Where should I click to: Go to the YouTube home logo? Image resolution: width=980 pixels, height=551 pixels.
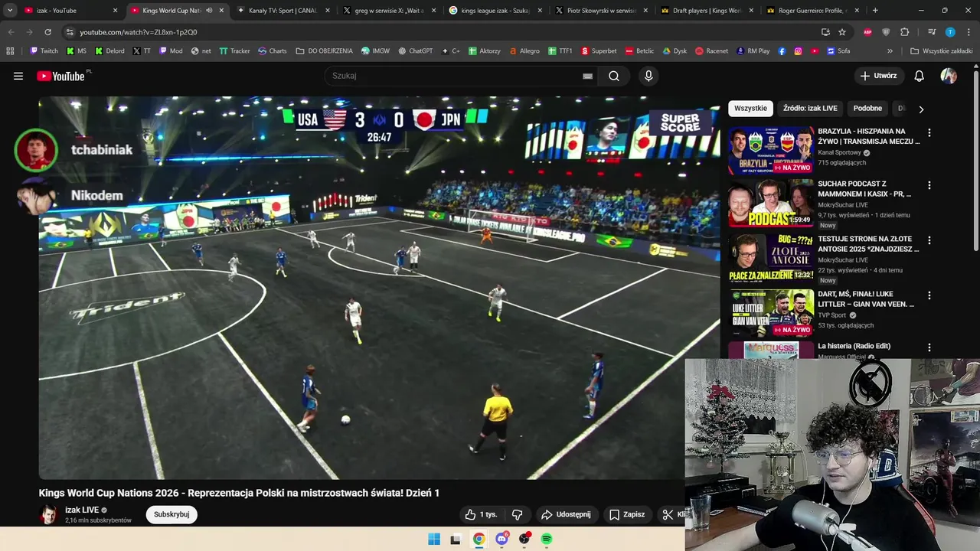click(x=60, y=76)
